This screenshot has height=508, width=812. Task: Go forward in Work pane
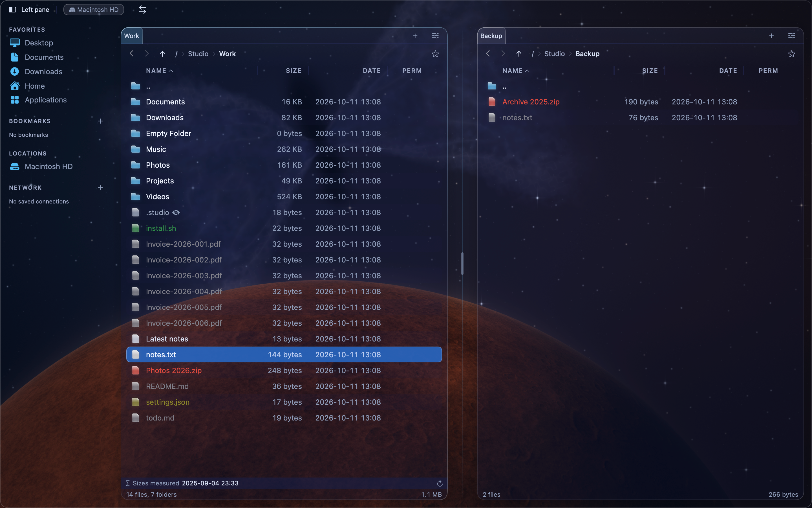pos(147,54)
